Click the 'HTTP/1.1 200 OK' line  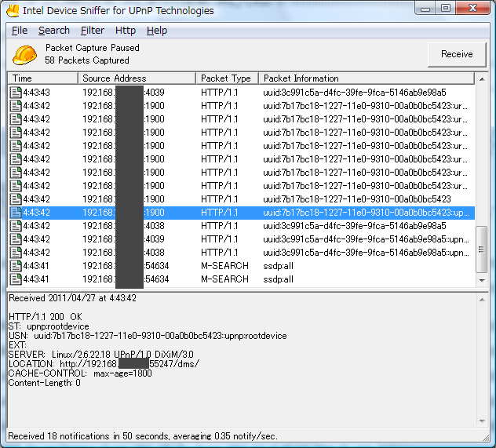[x=46, y=317]
